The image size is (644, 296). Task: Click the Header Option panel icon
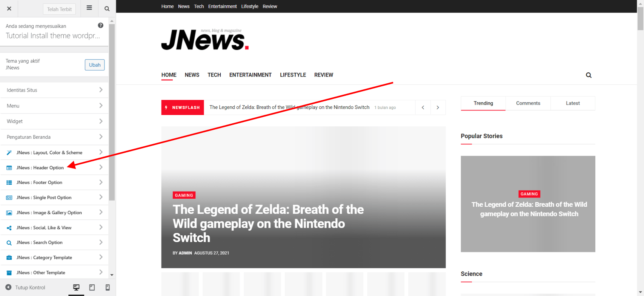[x=9, y=168]
